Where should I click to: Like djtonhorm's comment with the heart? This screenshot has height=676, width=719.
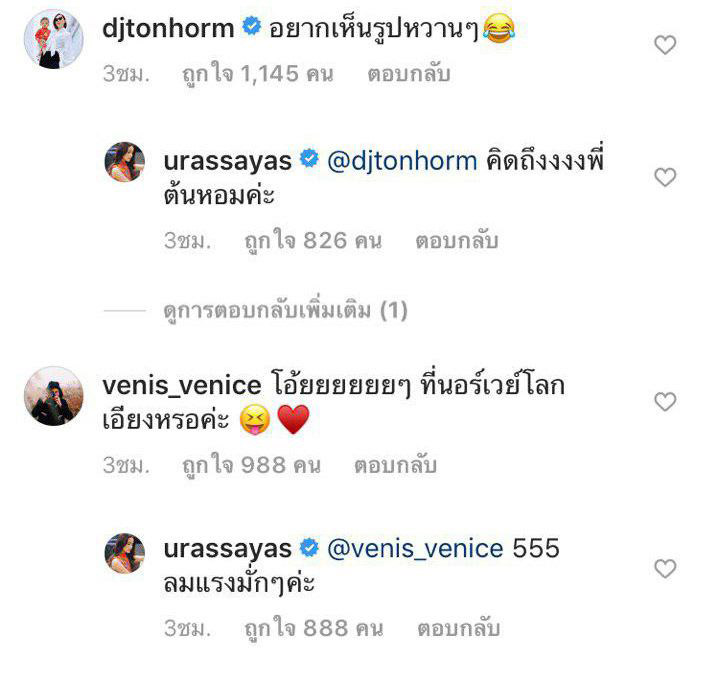665,45
